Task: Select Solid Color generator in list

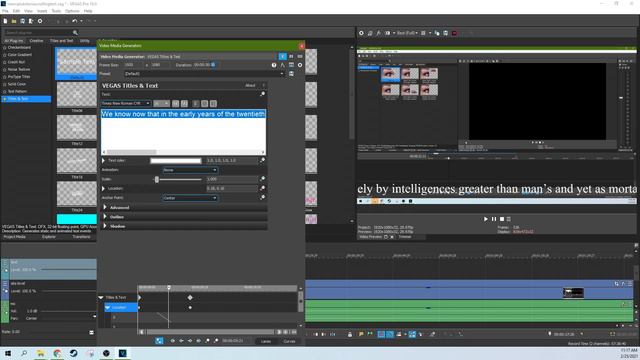Action: click(17, 84)
